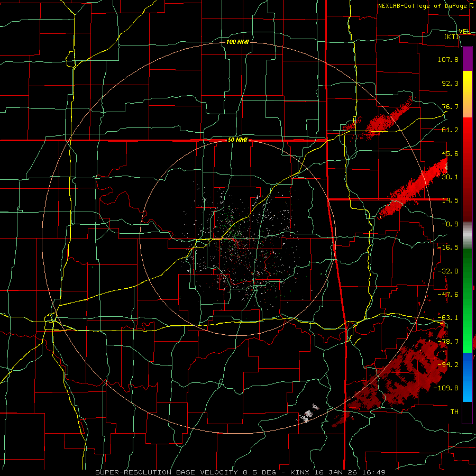476x476 pixels.
Task: Click the TH label on the legend
Action: click(x=454, y=412)
